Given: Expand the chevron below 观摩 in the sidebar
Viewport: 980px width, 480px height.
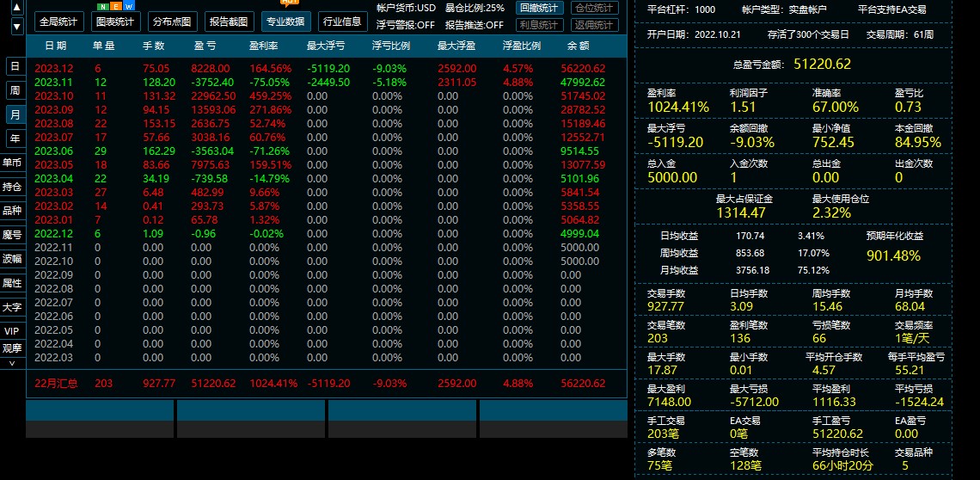Looking at the screenshot, I should point(13,363).
